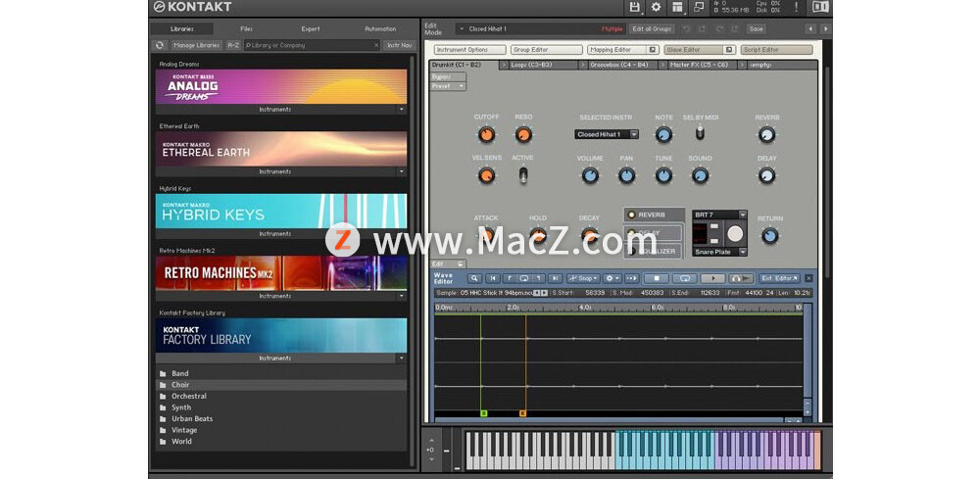Click the Save button in edit bar

tap(756, 28)
